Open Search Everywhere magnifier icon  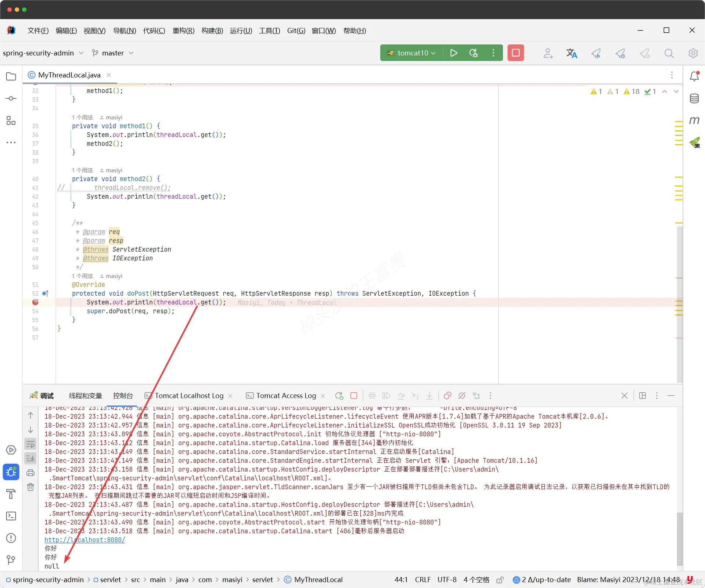click(669, 53)
